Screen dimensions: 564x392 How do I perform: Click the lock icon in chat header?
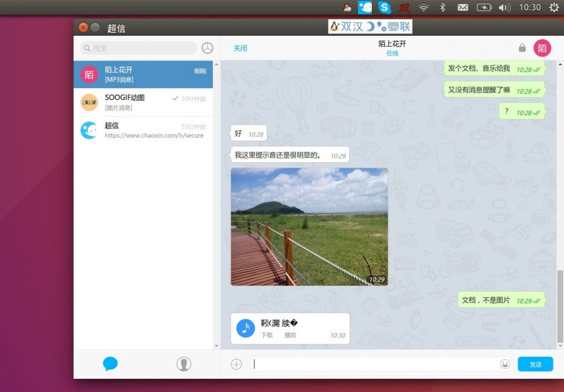pyautogui.click(x=522, y=48)
